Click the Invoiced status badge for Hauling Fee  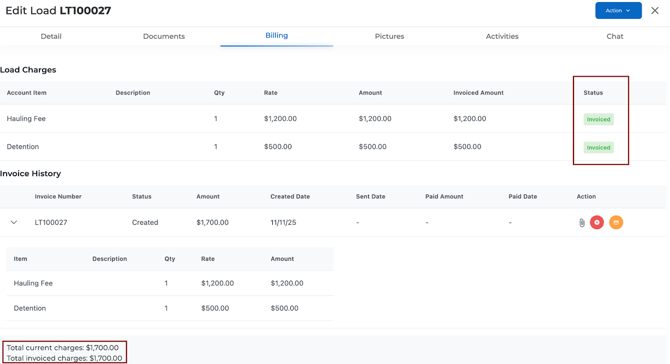[x=599, y=119]
